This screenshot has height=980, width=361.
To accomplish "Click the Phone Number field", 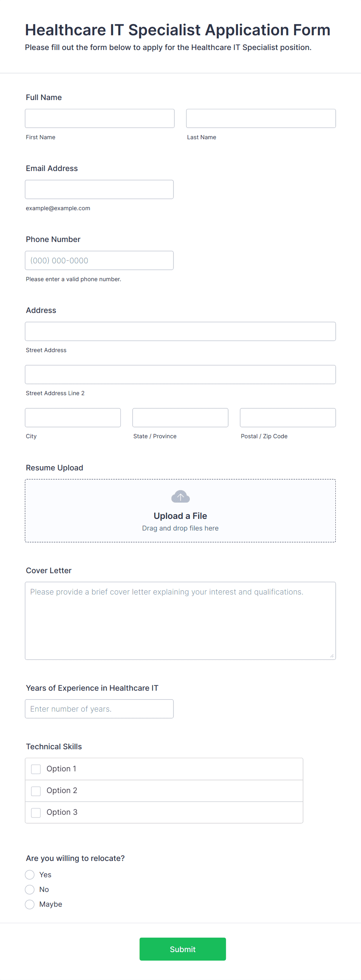I will [x=99, y=260].
